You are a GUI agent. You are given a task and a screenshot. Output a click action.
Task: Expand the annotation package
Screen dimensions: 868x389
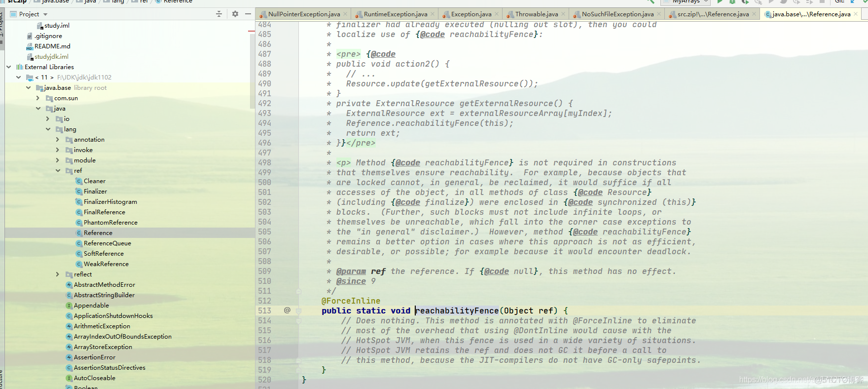pos(58,140)
